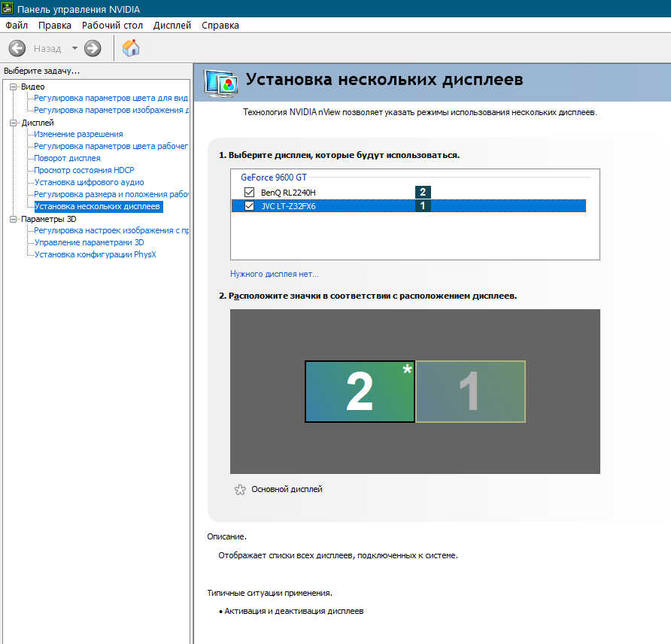This screenshot has height=644, width=671.
Task: Open Регулировка настроек изображения с просмотром
Action: pos(111,230)
